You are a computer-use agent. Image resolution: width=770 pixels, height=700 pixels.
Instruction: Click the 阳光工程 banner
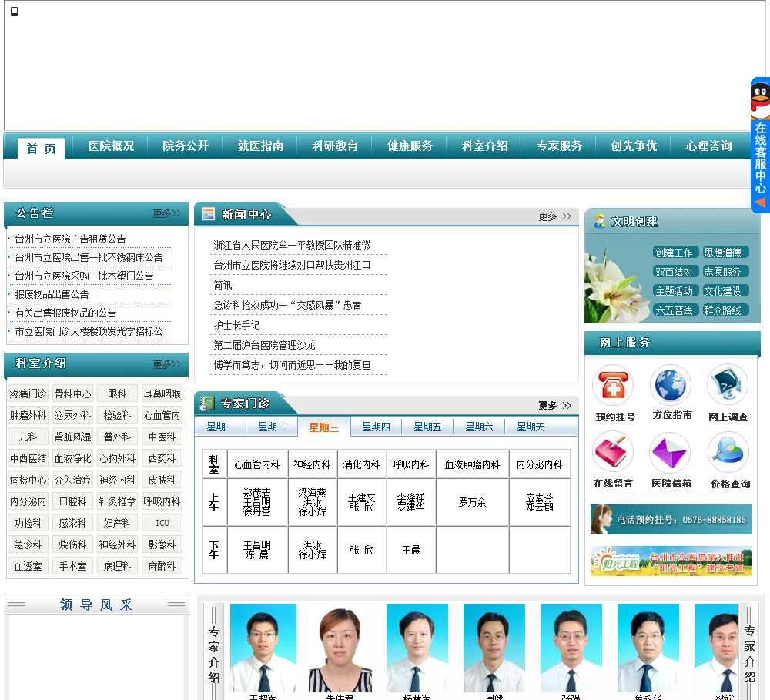coord(671,561)
